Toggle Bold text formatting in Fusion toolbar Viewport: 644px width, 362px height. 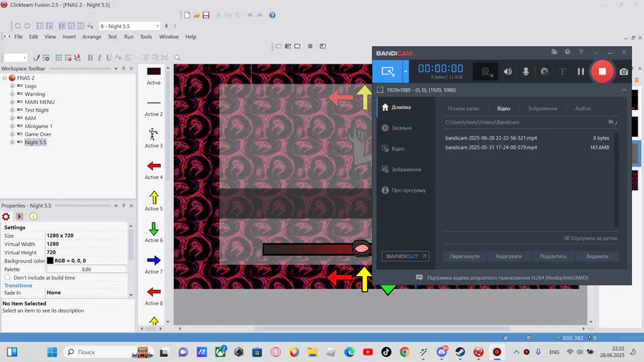coord(90,57)
